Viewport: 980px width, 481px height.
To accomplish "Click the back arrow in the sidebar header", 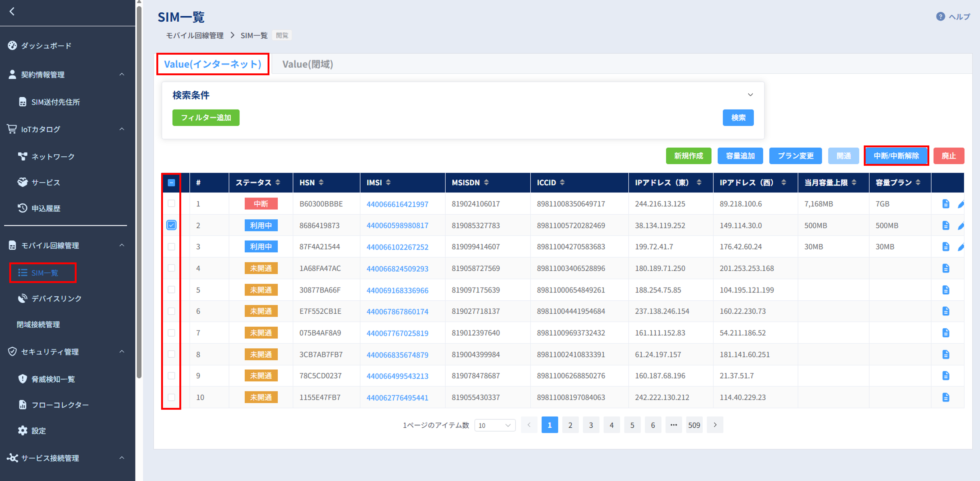I will [12, 11].
